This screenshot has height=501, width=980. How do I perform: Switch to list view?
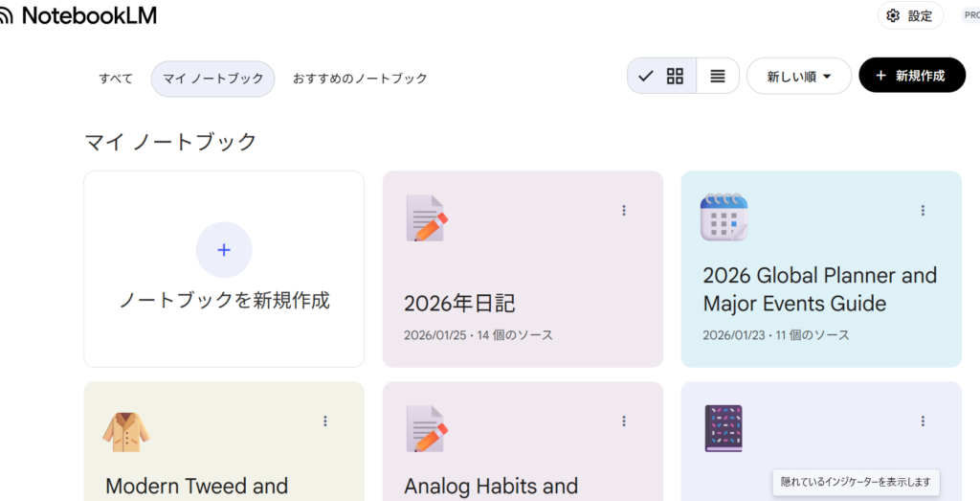tap(718, 76)
